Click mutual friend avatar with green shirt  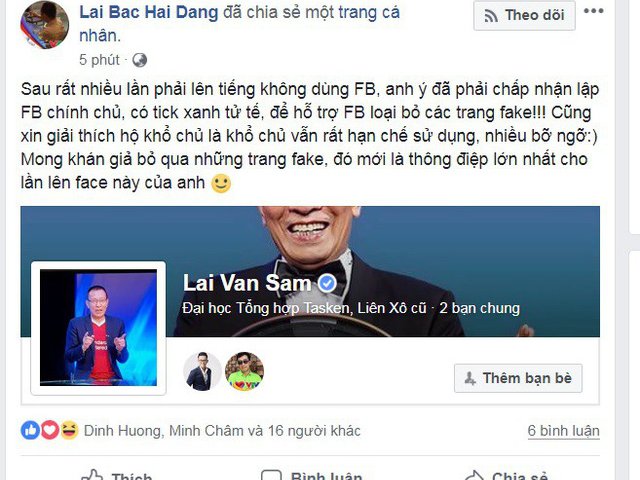coord(244,371)
